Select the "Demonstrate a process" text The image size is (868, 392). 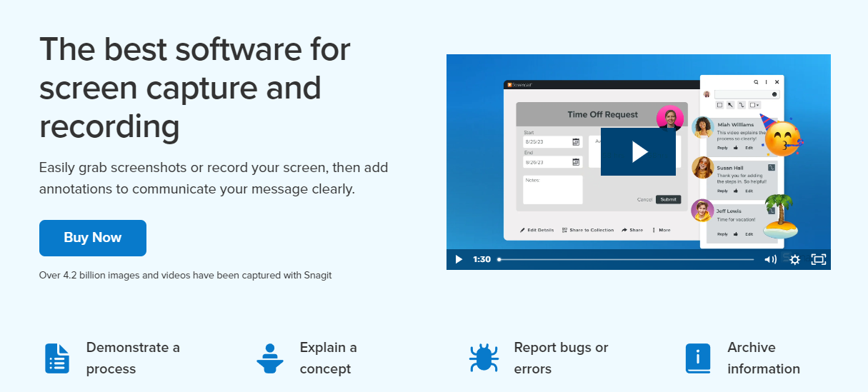point(133,358)
